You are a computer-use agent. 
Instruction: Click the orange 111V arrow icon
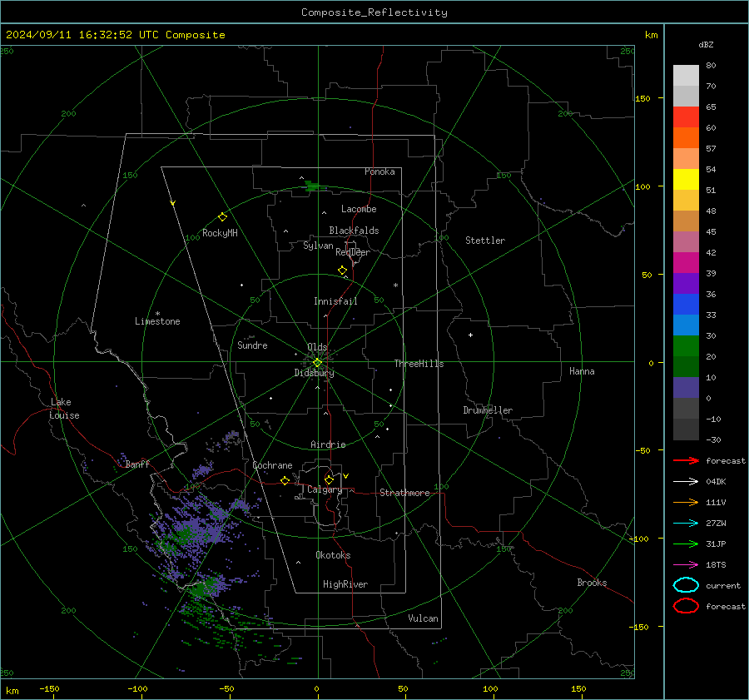pos(686,502)
